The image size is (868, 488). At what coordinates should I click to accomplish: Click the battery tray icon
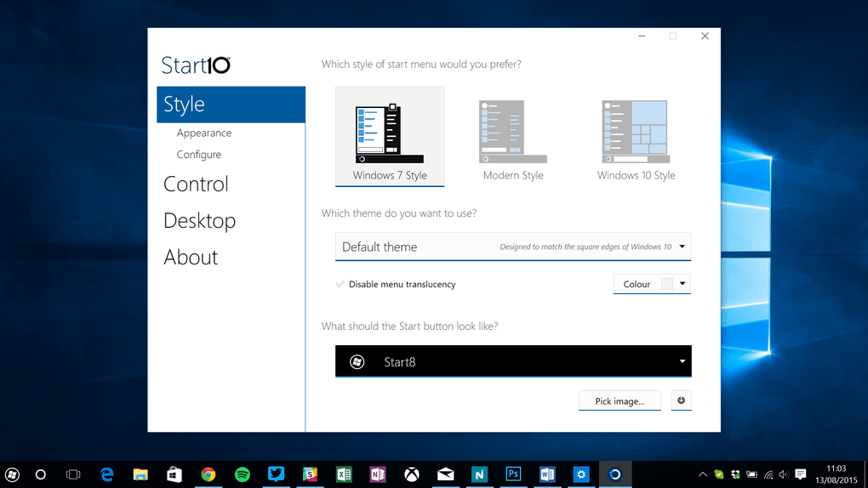(x=751, y=474)
